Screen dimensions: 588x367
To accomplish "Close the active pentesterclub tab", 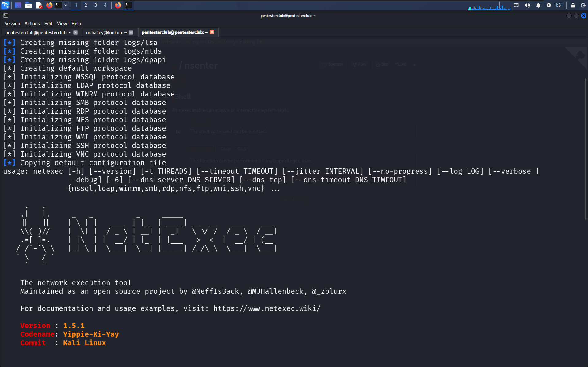I will point(212,32).
